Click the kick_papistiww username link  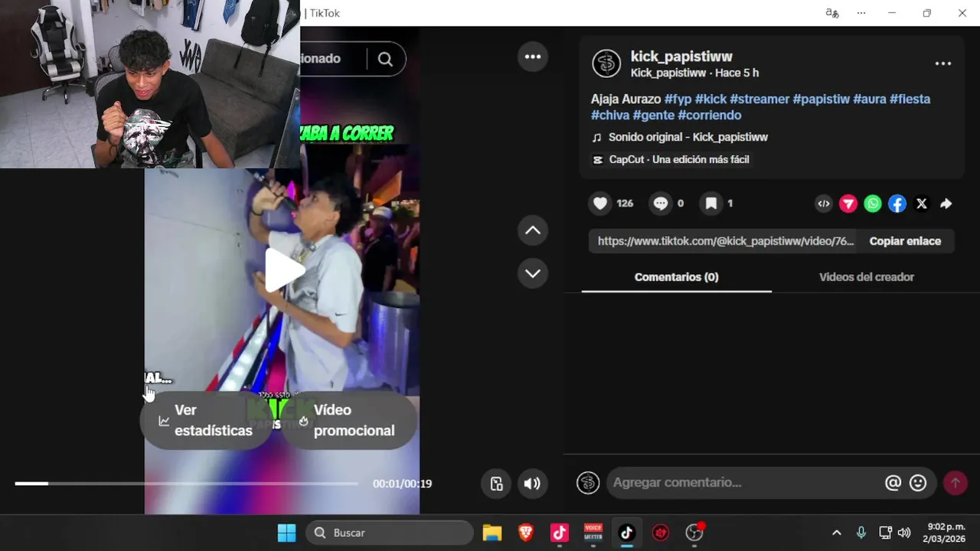tap(681, 57)
